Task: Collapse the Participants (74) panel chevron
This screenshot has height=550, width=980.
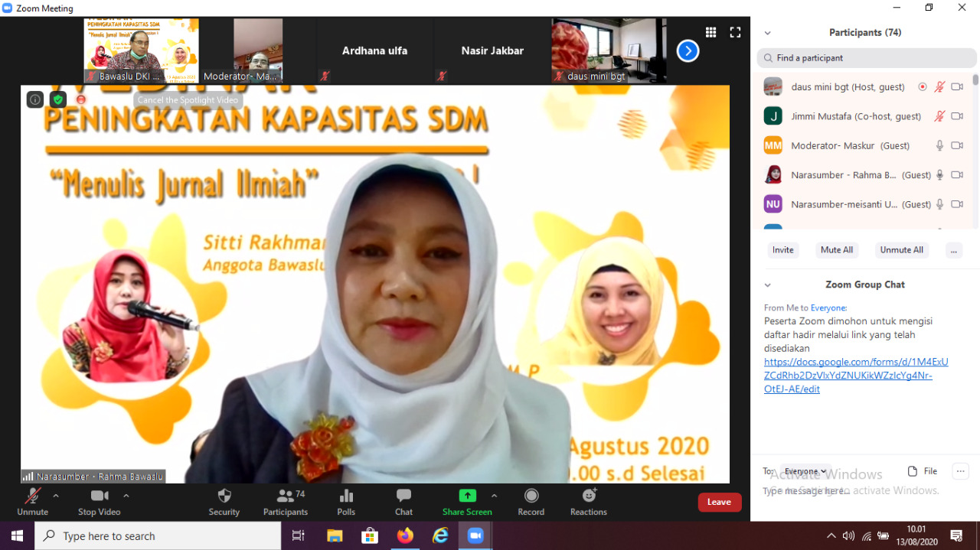Action: point(768,33)
